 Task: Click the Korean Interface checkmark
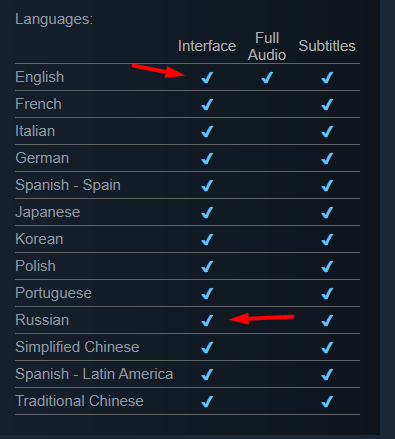[207, 240]
